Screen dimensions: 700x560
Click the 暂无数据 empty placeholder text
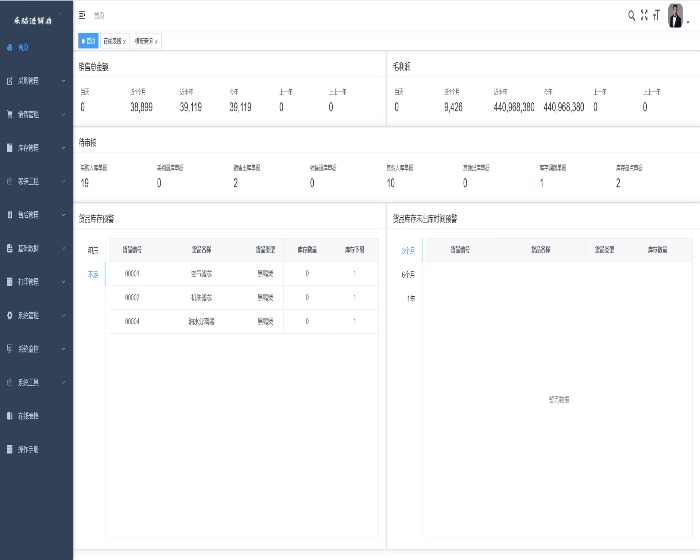pyautogui.click(x=559, y=399)
